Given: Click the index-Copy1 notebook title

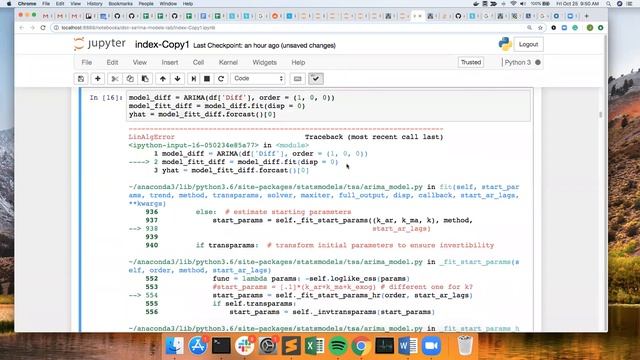Looking at the screenshot, I should 162,44.
